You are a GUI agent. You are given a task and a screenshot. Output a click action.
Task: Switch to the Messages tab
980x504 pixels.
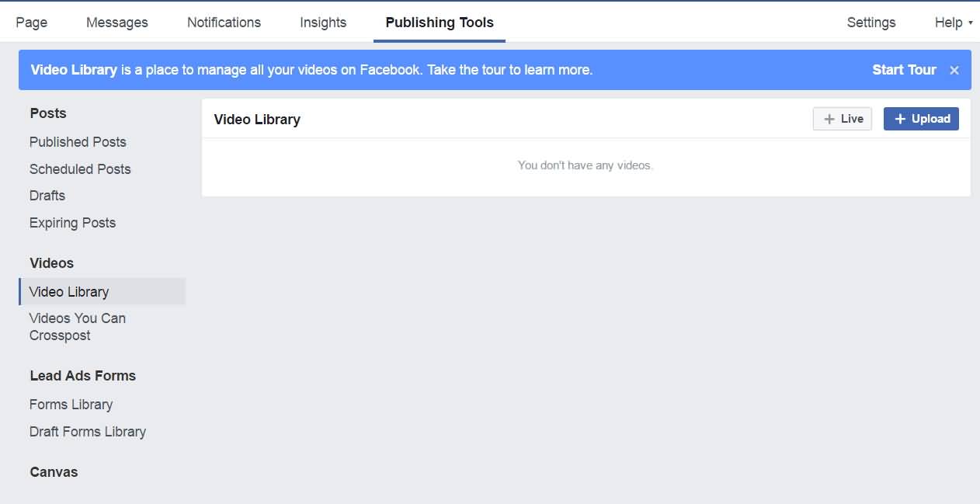point(117,23)
